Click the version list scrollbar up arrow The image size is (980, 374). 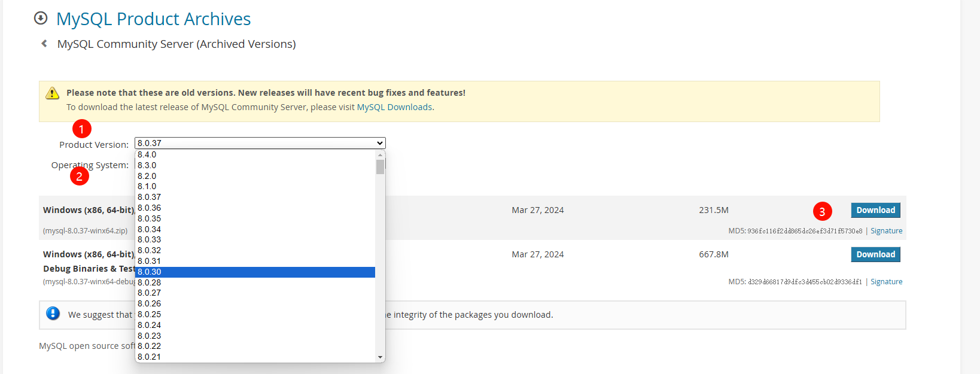380,154
